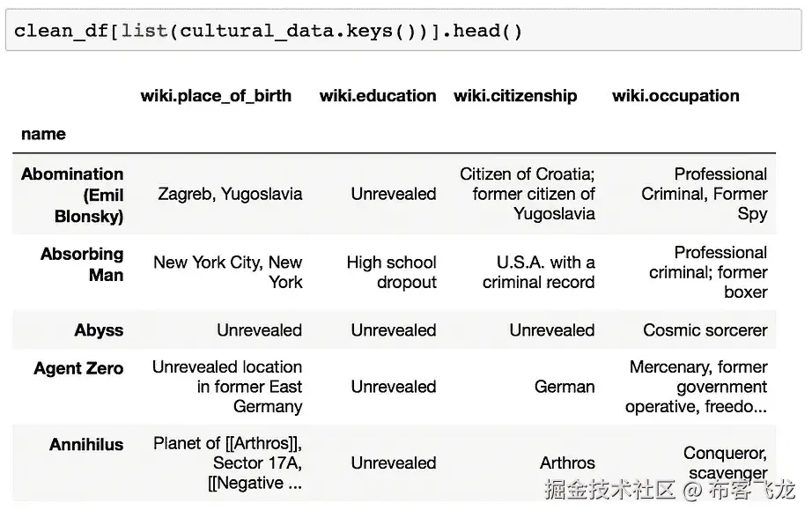Select the Annihilus row label

pyautogui.click(x=86, y=445)
